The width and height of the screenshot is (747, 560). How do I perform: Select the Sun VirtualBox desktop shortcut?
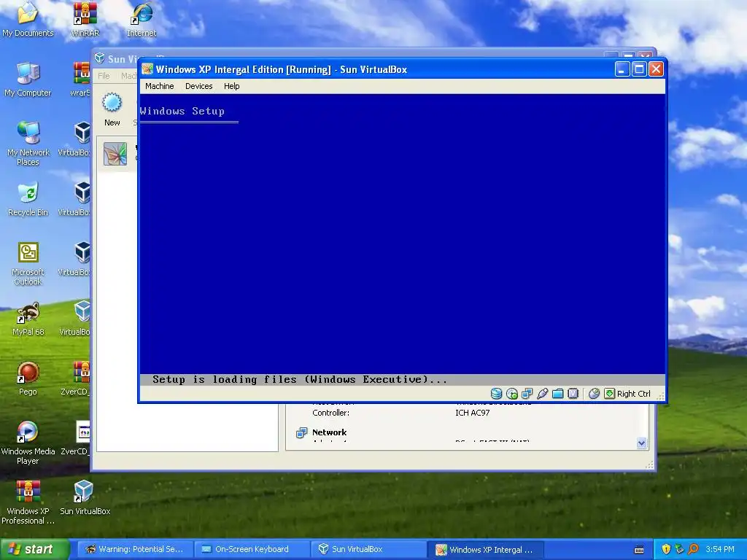coord(85,497)
